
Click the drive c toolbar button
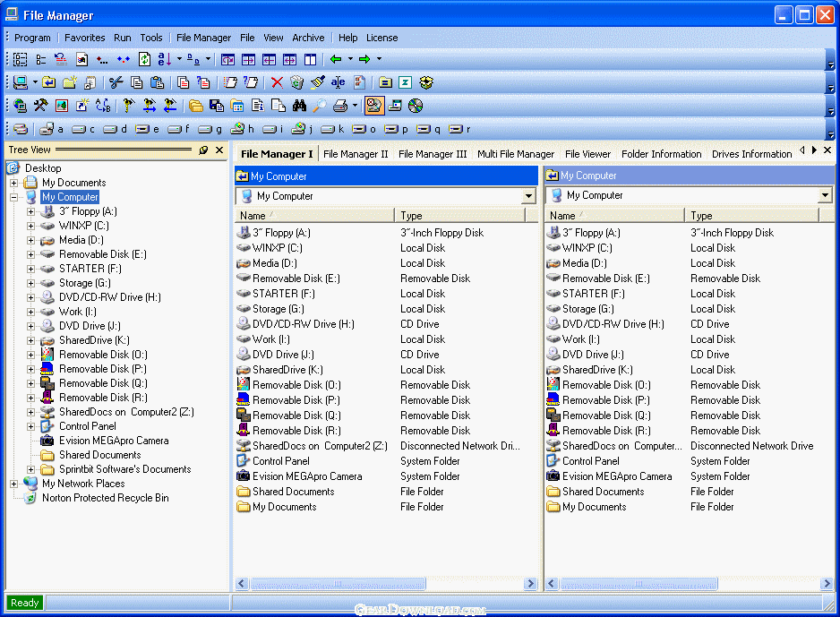pyautogui.click(x=83, y=129)
